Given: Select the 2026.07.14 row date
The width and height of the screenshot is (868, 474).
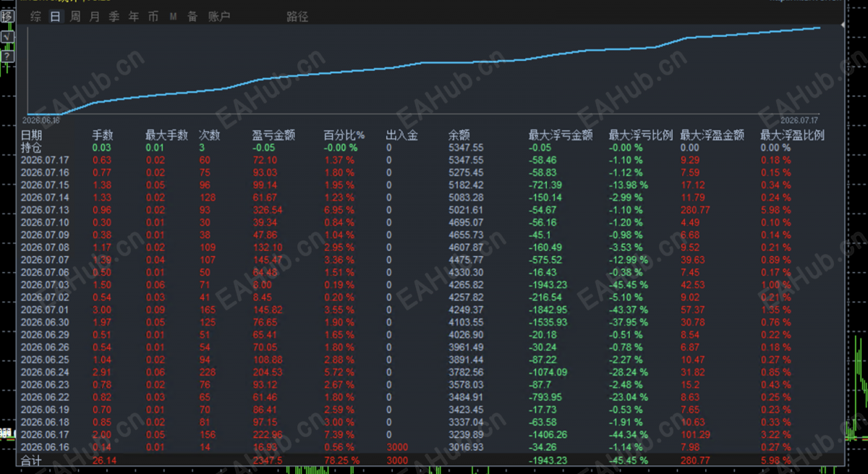Looking at the screenshot, I should point(45,197).
